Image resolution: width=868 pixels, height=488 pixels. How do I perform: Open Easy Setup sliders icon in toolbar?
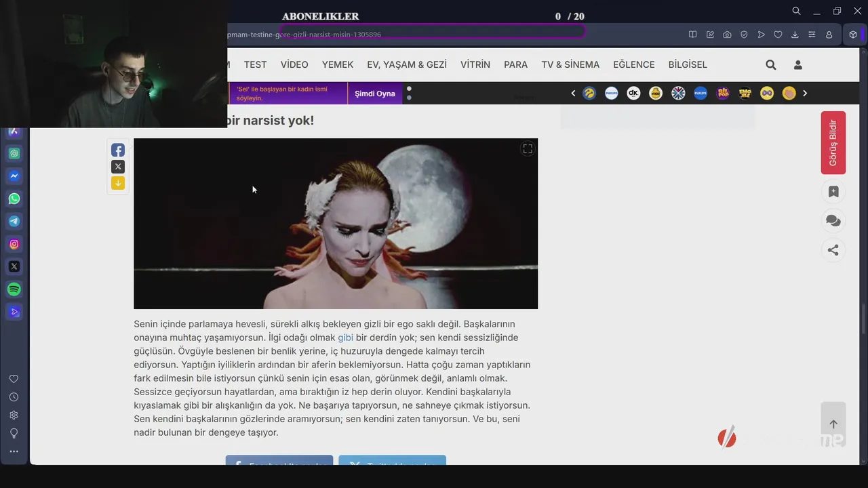coord(812,35)
